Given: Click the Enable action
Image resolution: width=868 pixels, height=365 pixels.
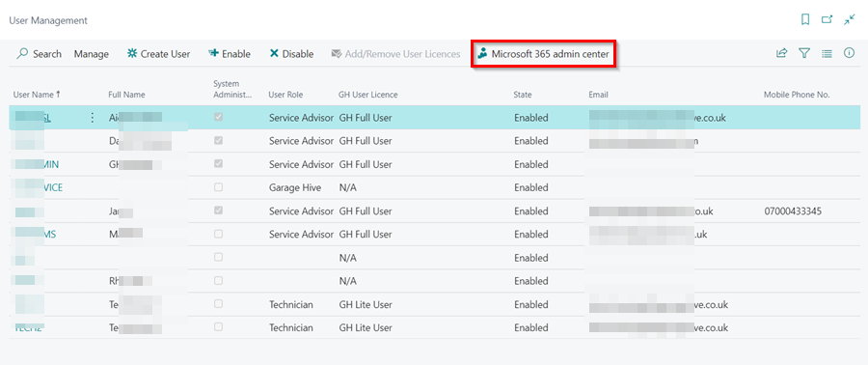Looking at the screenshot, I should pyautogui.click(x=230, y=54).
